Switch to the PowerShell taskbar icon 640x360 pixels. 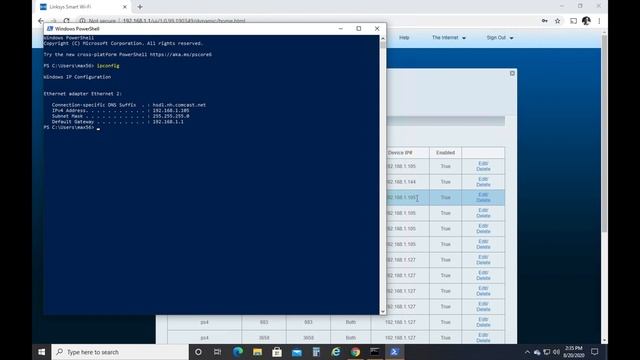pyautogui.click(x=394, y=352)
